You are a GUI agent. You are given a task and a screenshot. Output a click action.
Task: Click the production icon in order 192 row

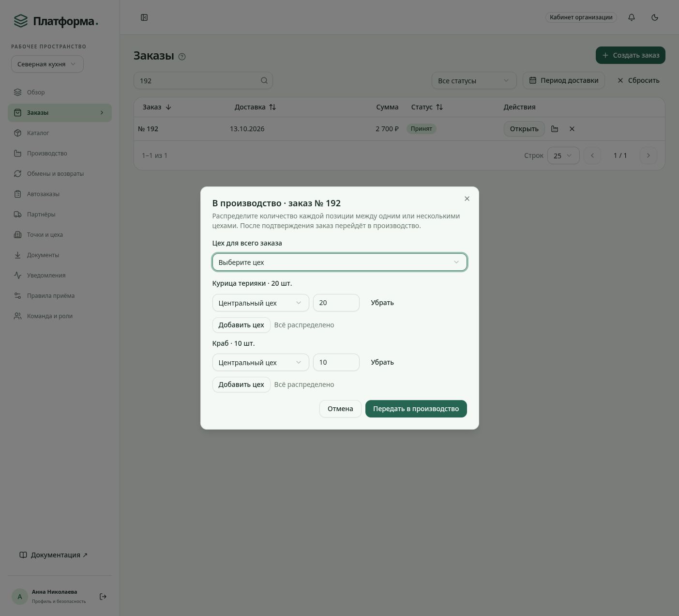point(555,129)
